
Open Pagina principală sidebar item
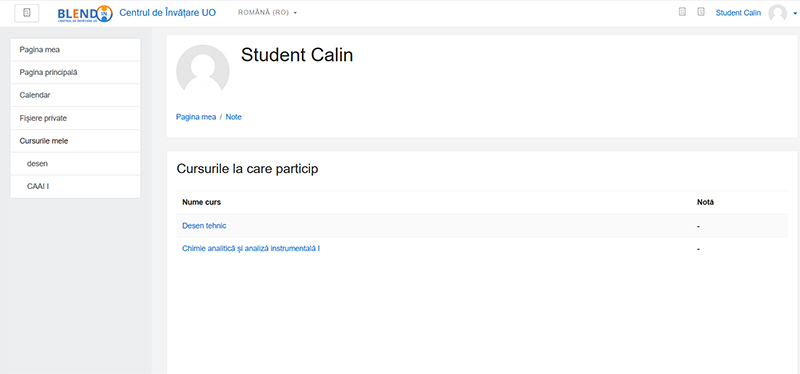click(76, 72)
